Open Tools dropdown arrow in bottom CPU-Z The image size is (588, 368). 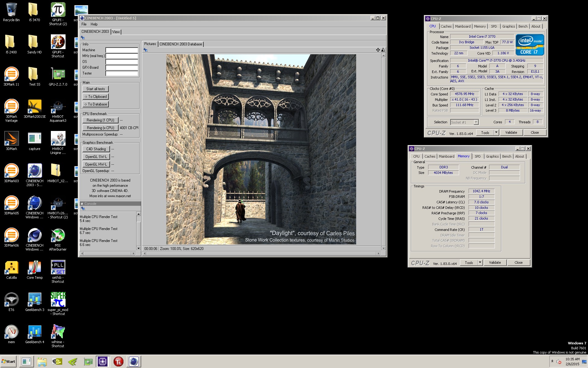click(x=480, y=263)
